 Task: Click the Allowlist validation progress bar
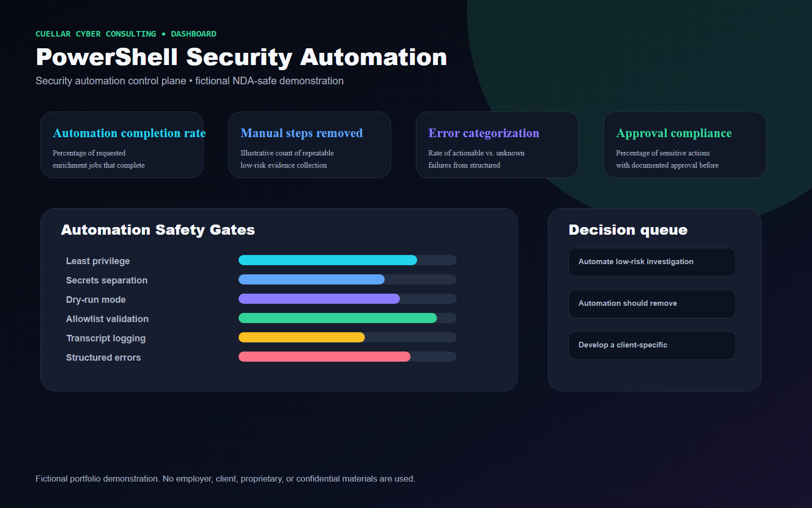(348, 318)
